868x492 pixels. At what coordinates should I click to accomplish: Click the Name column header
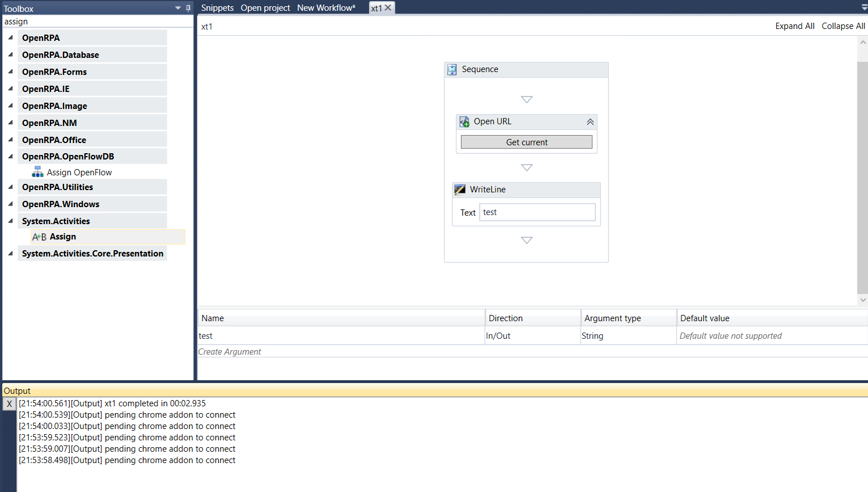341,318
